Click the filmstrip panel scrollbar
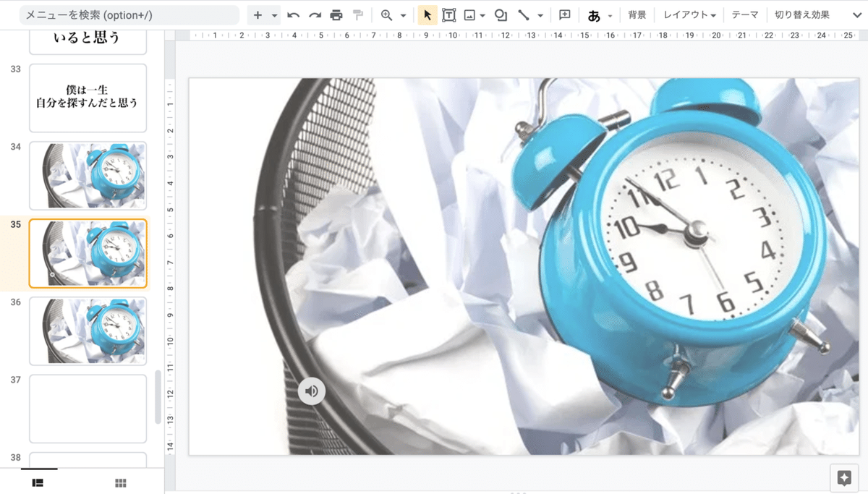The image size is (868, 494). [x=158, y=398]
